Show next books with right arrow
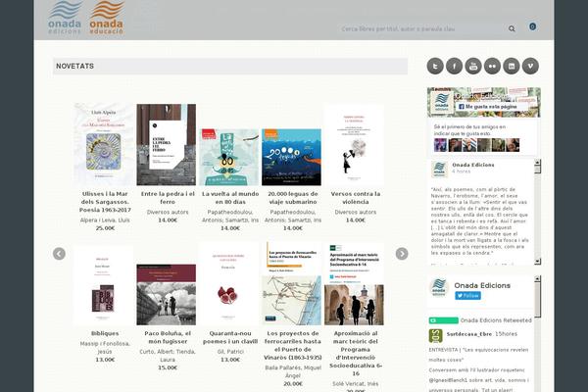 (402, 254)
